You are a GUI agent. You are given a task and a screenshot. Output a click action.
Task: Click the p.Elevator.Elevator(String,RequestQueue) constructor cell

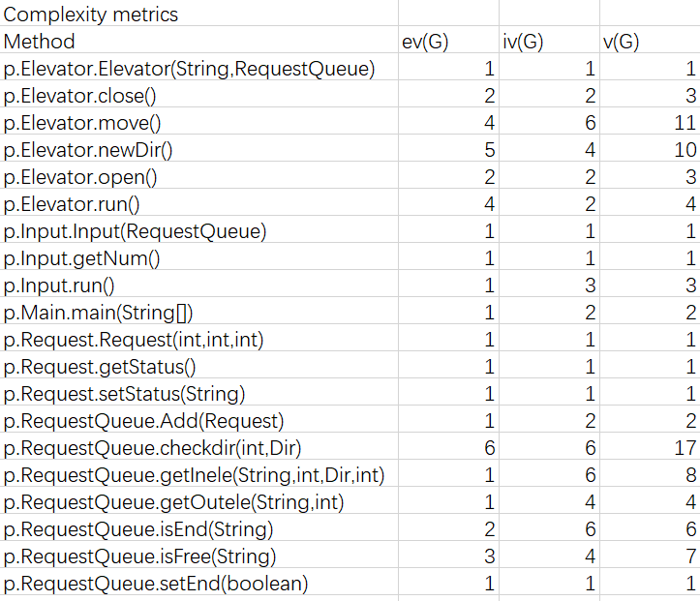coord(190,69)
